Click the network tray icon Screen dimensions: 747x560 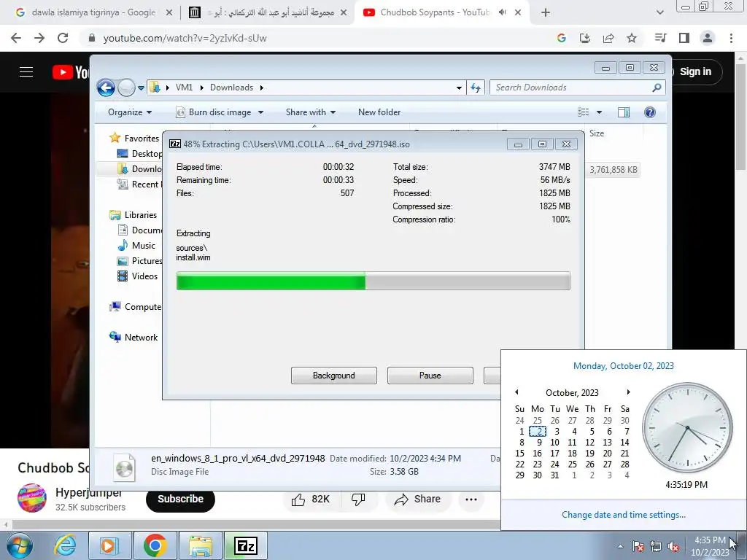656,546
